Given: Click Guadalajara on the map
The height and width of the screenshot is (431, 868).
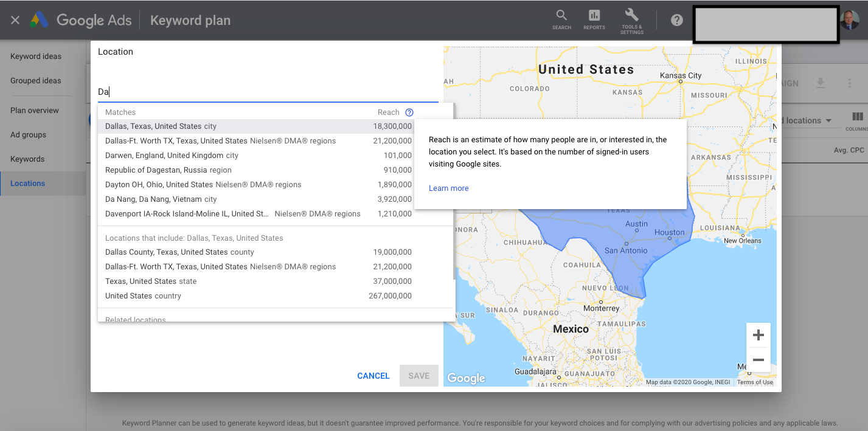Looking at the screenshot, I should 535,371.
